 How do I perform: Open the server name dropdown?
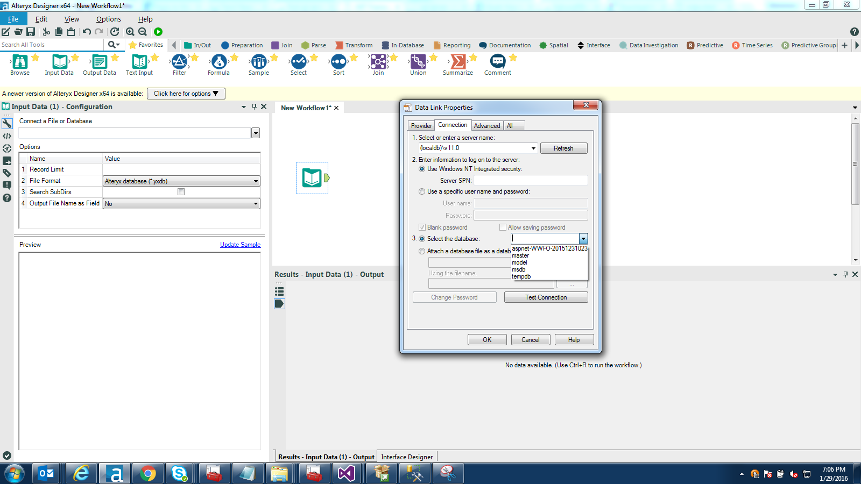point(533,148)
